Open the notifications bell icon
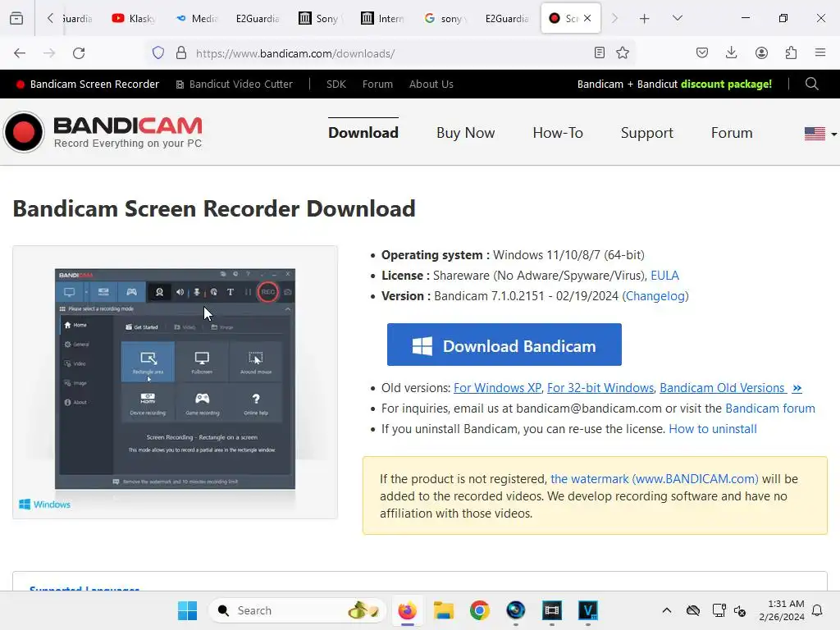Viewport: 840px width, 630px height. [x=817, y=610]
